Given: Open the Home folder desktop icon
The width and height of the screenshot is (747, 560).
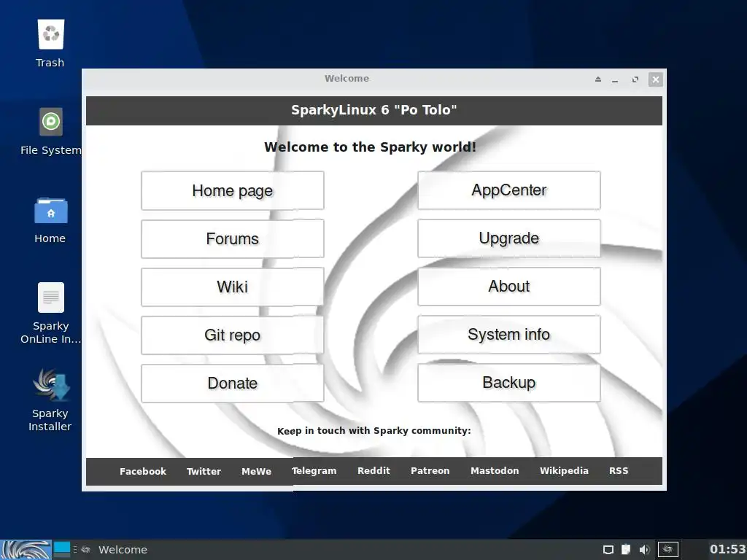Looking at the screenshot, I should coord(51,211).
